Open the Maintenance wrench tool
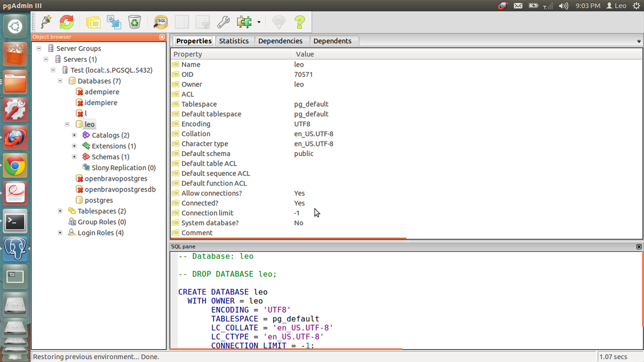The height and width of the screenshot is (362, 644). click(223, 22)
